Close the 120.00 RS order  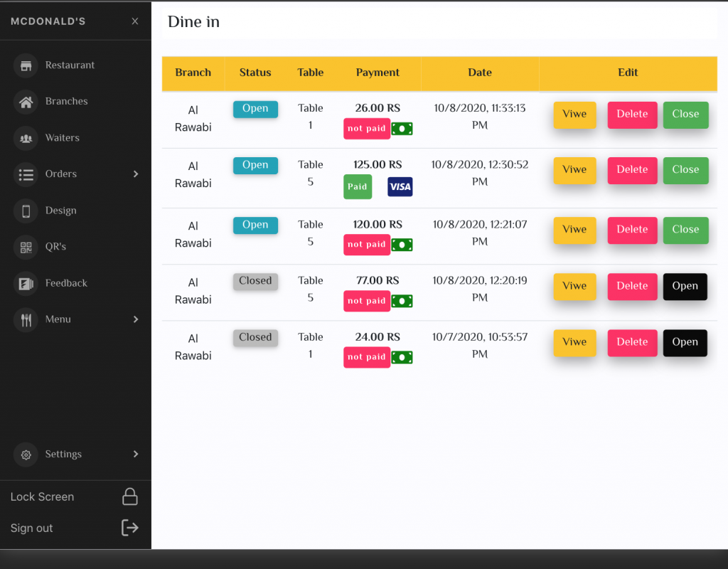(x=686, y=230)
